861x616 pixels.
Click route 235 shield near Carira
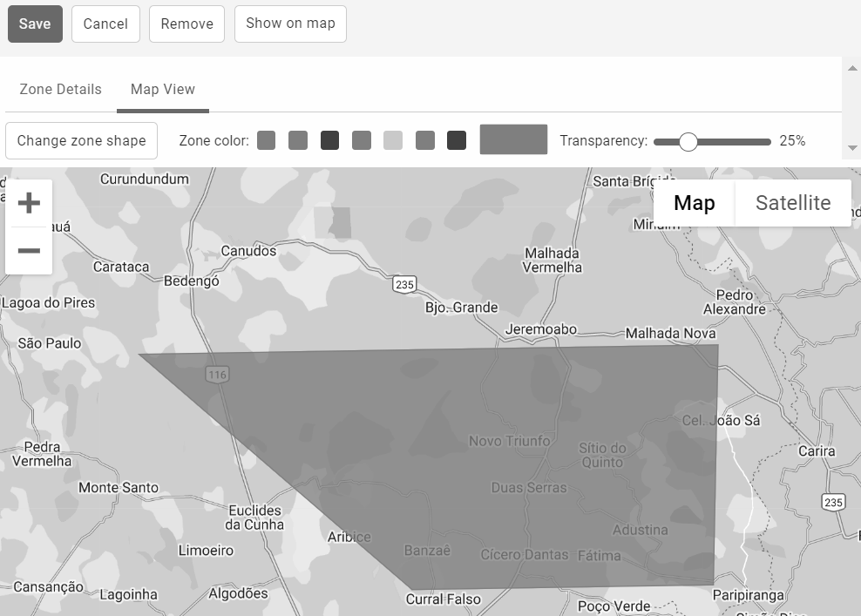[833, 502]
